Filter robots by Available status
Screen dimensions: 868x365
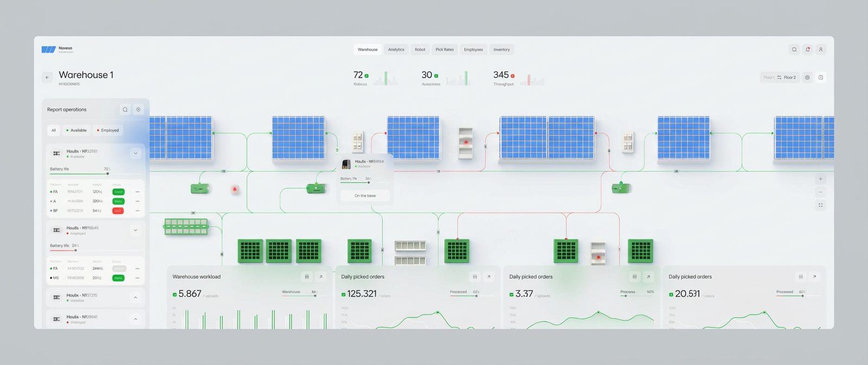pyautogui.click(x=76, y=130)
